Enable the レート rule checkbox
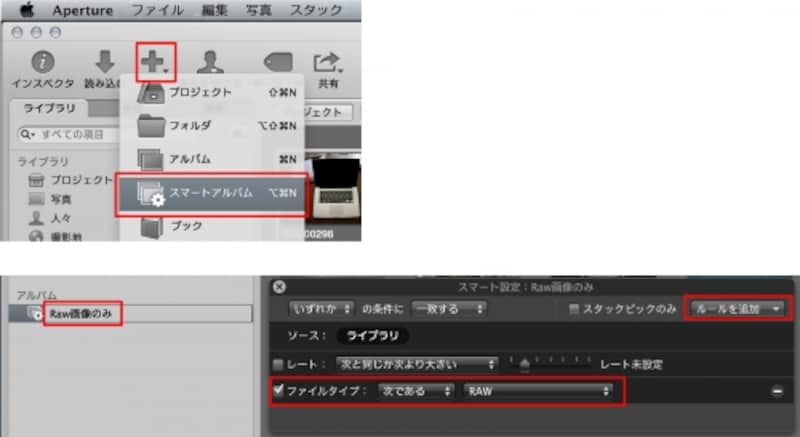800x437 pixels. click(278, 365)
